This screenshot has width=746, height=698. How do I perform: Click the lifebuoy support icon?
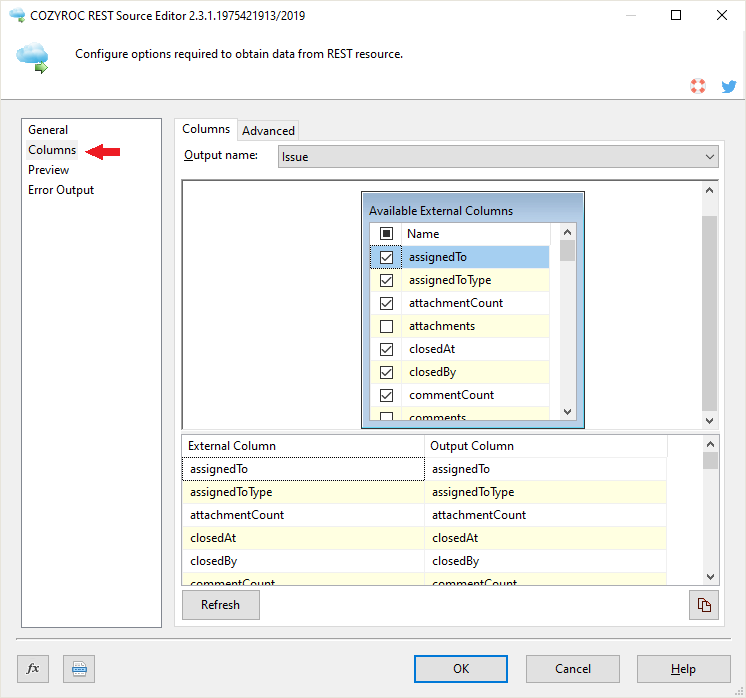coord(698,87)
